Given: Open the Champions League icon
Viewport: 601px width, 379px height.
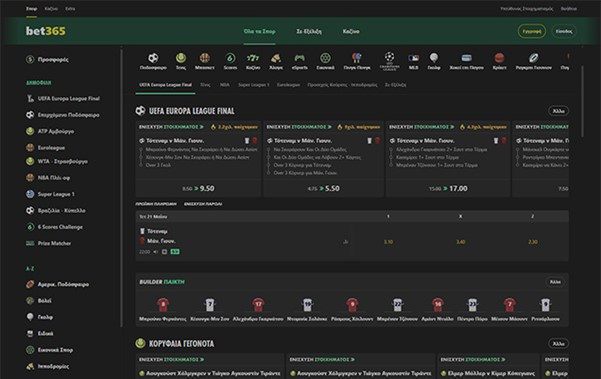Looking at the screenshot, I should (389, 57).
